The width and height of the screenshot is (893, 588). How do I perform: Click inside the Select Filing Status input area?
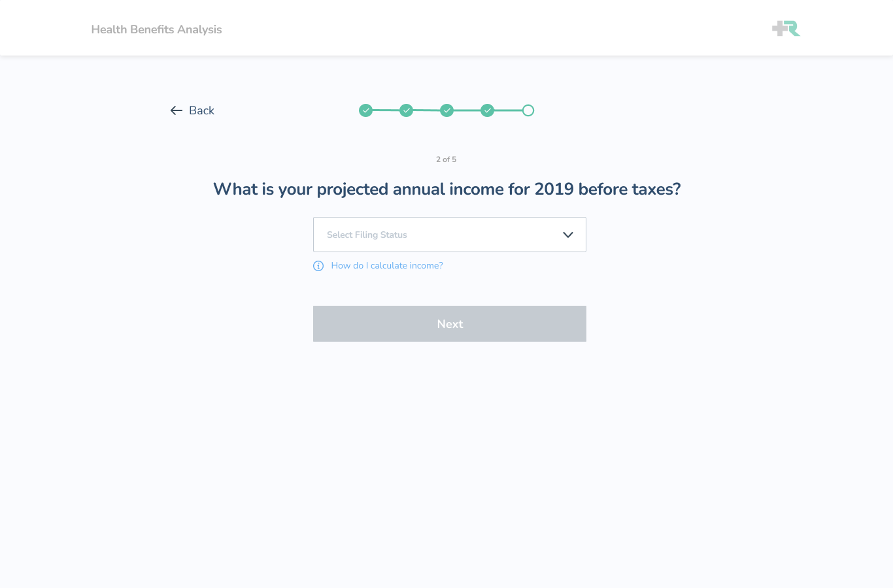(x=392, y=235)
